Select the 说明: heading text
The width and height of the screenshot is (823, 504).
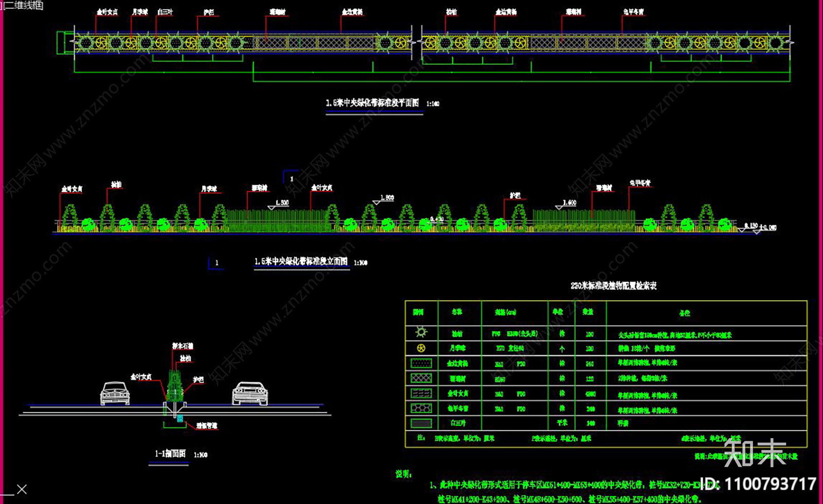tap(404, 474)
